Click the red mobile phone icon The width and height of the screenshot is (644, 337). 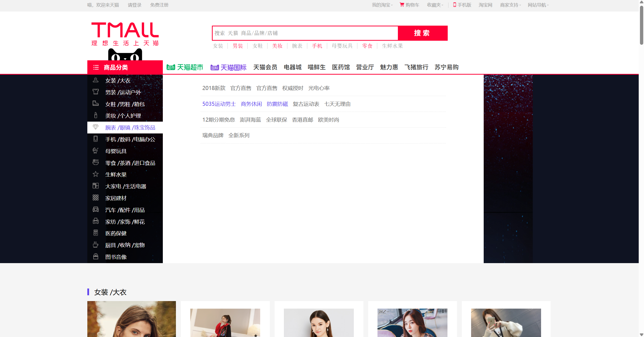(454, 5)
